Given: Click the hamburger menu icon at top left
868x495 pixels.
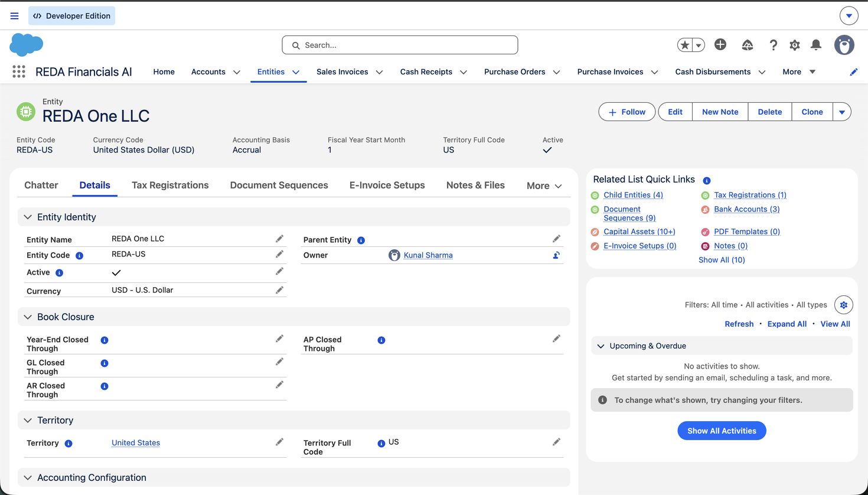Looking at the screenshot, I should [15, 16].
